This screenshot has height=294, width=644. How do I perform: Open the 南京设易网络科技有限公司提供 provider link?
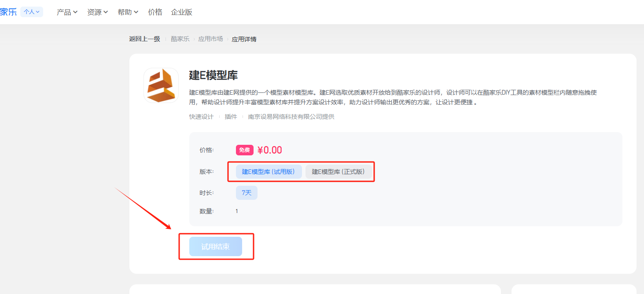(291, 117)
